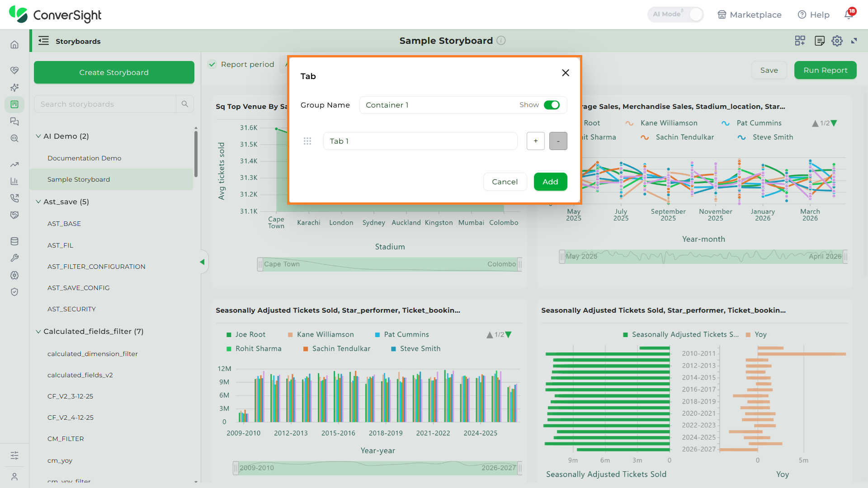Collapse the storyboard list side panel arrow
Image resolution: width=868 pixels, height=488 pixels.
[202, 262]
